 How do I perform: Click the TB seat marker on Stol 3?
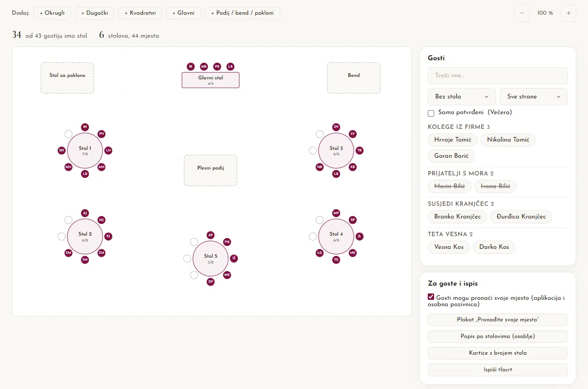360,150
